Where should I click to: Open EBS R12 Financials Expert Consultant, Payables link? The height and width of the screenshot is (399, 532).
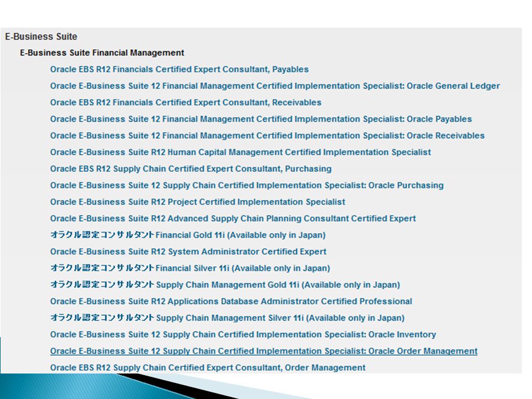[179, 69]
